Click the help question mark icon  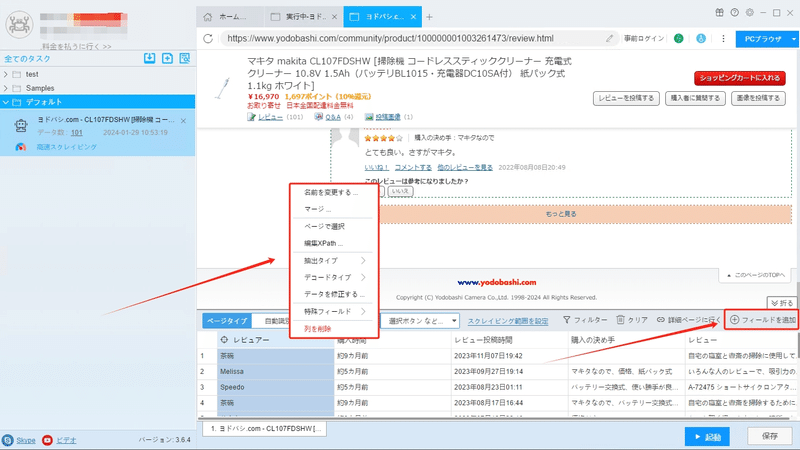pyautogui.click(x=735, y=13)
